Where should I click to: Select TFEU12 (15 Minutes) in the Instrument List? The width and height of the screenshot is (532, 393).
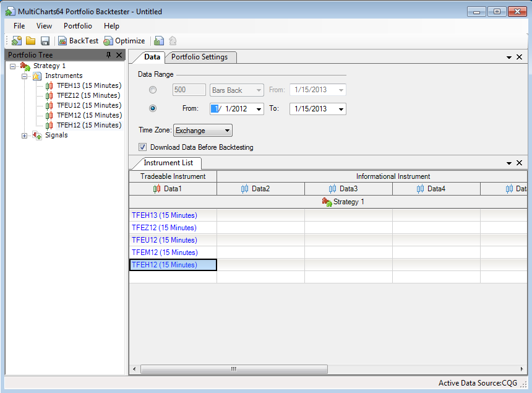(173, 240)
